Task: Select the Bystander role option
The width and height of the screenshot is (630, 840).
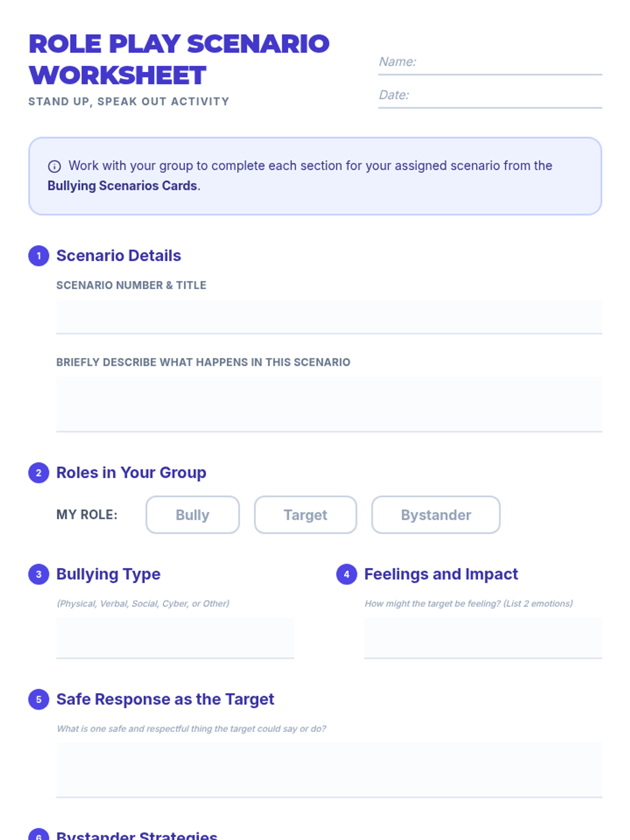Action: click(436, 515)
